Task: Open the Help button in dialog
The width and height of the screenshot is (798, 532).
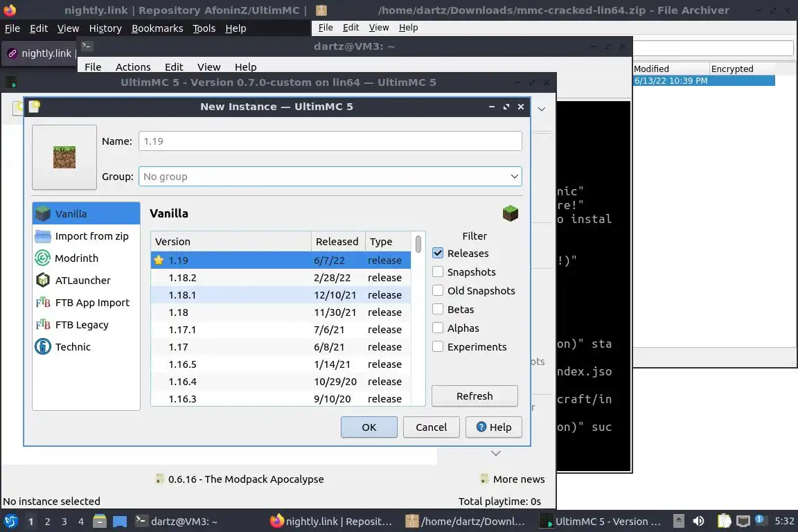Action: [x=494, y=427]
